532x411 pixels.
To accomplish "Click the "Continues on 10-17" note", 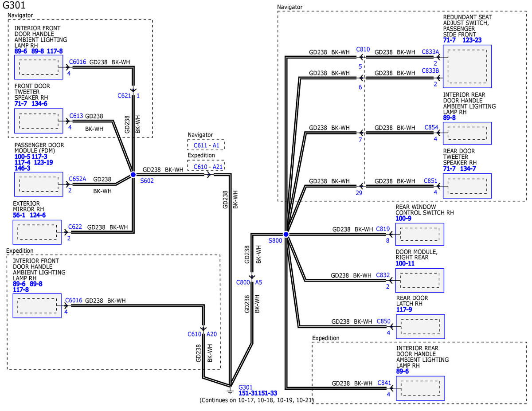I will tap(257, 400).
